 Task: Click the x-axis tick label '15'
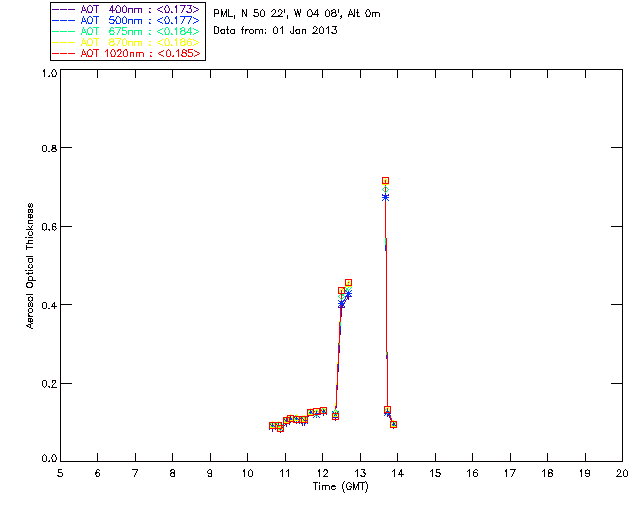click(435, 473)
